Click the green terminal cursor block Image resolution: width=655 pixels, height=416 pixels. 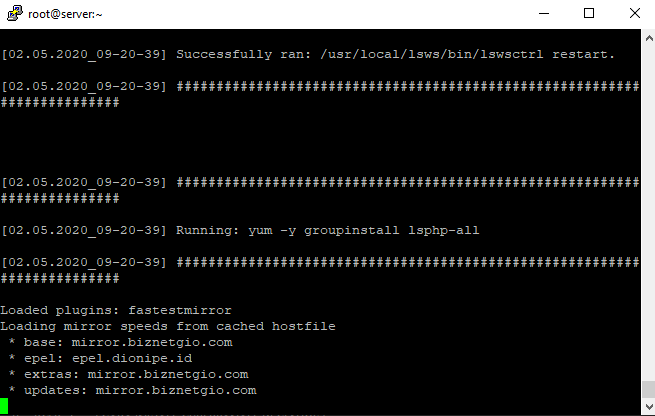coord(4,406)
